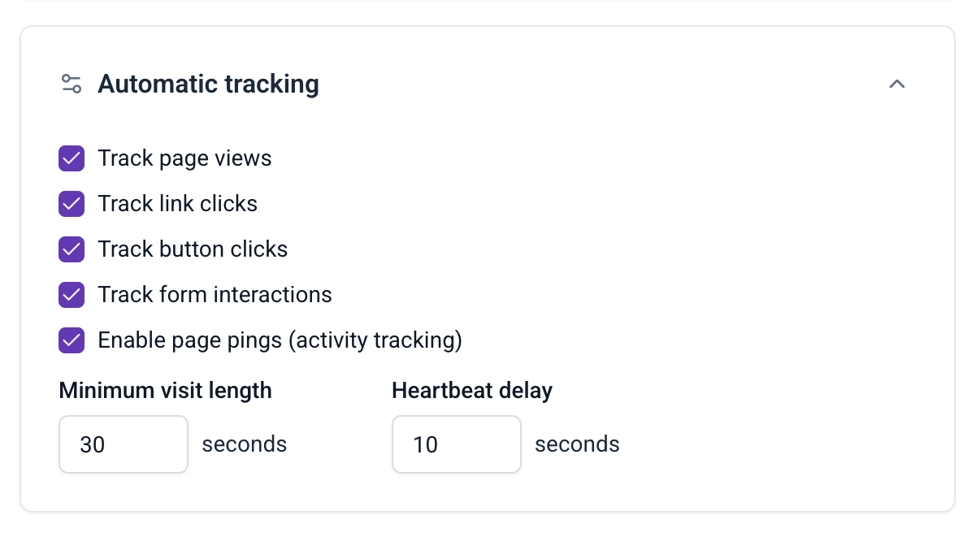Viewport: 980px width, 541px height.
Task: Select the Track page views checkbox icon
Action: [72, 158]
